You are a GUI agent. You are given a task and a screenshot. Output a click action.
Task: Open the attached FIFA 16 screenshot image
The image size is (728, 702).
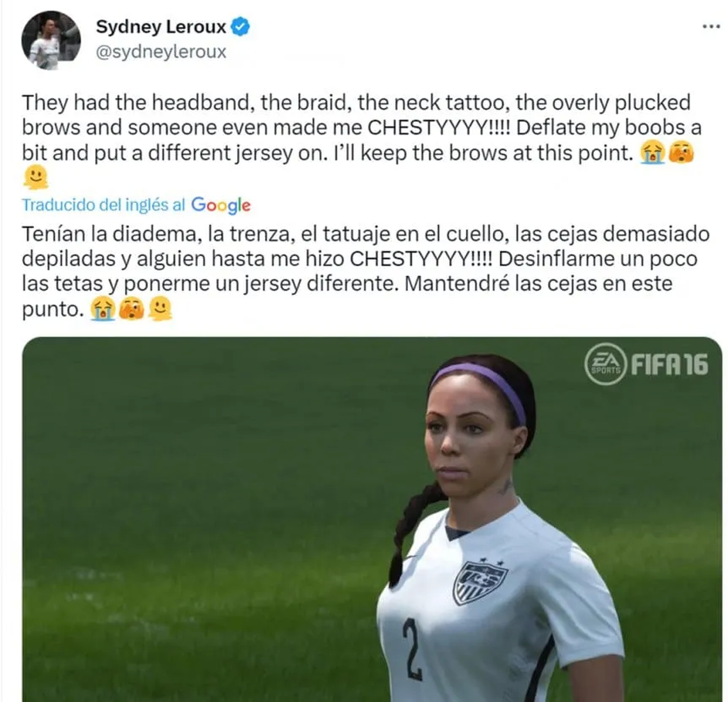point(372,519)
